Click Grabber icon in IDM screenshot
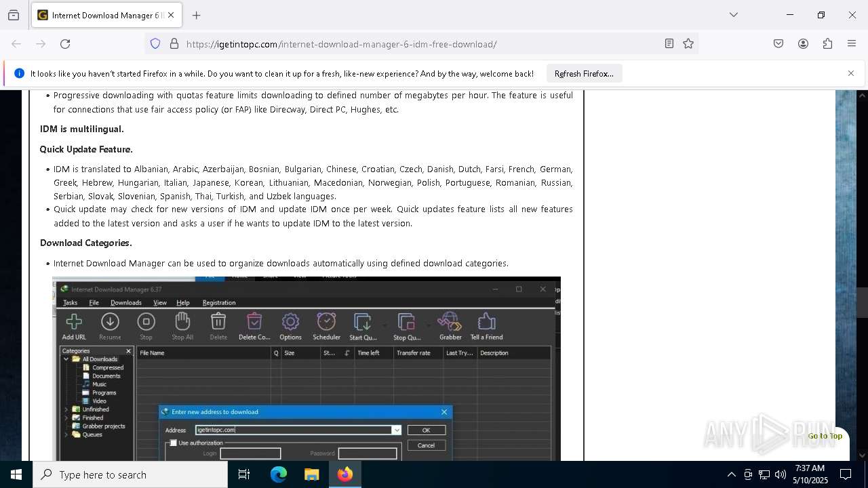Viewport: 868px width, 488px height. (450, 326)
